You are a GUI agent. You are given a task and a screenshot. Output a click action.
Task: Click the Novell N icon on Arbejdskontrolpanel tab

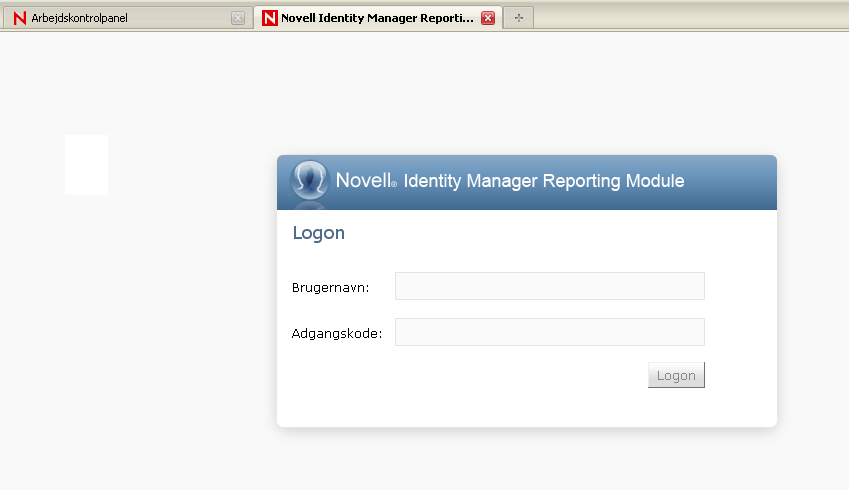pyautogui.click(x=19, y=18)
